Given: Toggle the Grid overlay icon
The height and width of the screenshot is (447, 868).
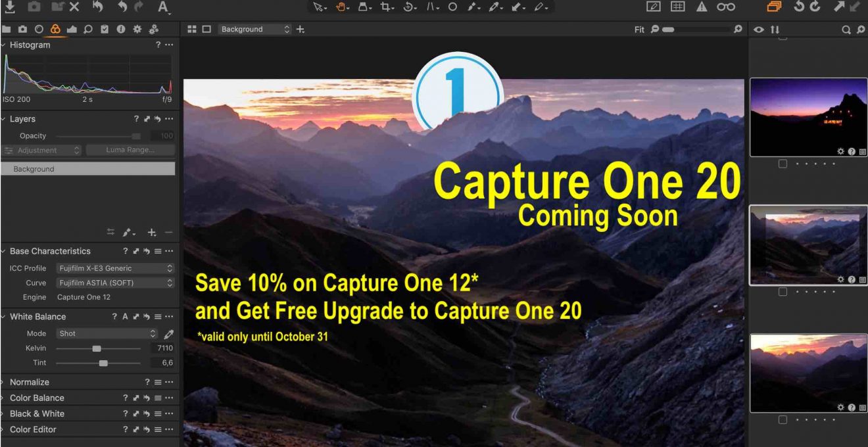Looking at the screenshot, I should (677, 7).
